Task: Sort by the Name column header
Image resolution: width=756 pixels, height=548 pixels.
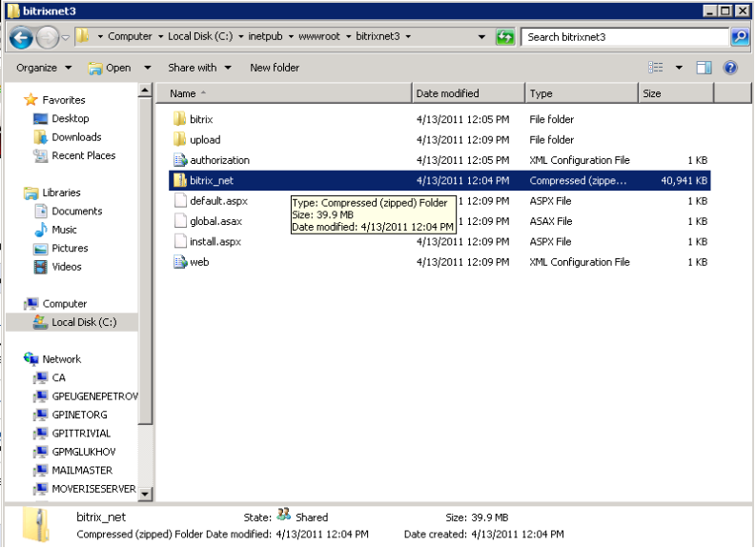Action: coord(284,93)
